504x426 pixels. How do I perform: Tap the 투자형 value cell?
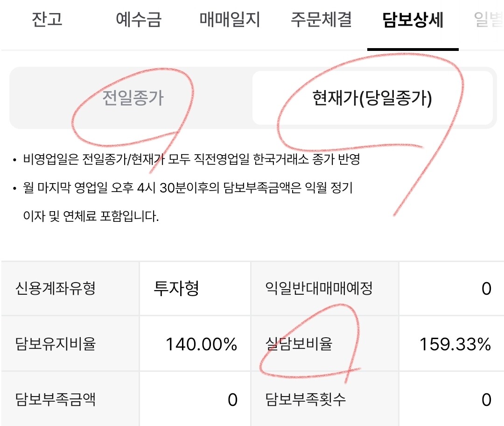[195, 288]
